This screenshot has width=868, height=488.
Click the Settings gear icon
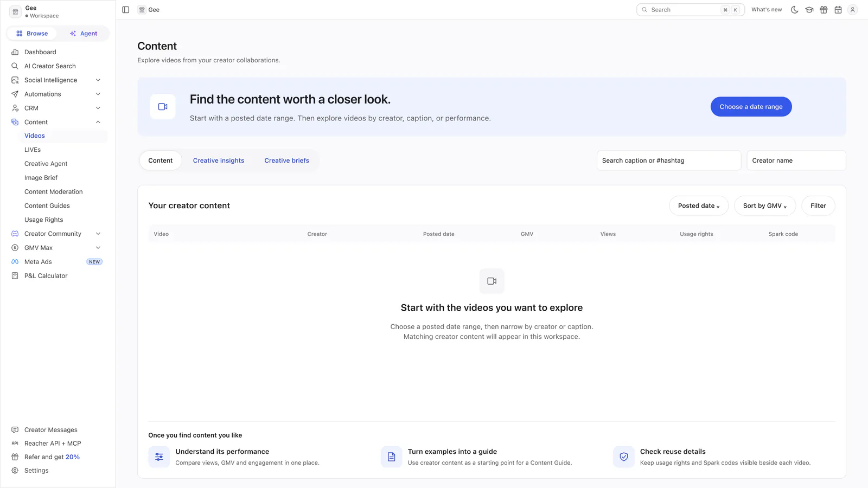pos(15,471)
